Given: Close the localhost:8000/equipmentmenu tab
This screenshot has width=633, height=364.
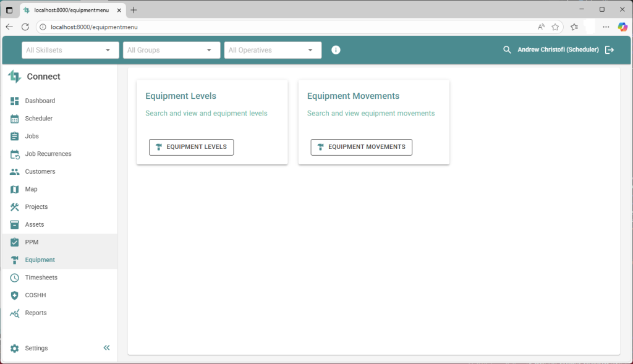Looking at the screenshot, I should pyautogui.click(x=119, y=11).
